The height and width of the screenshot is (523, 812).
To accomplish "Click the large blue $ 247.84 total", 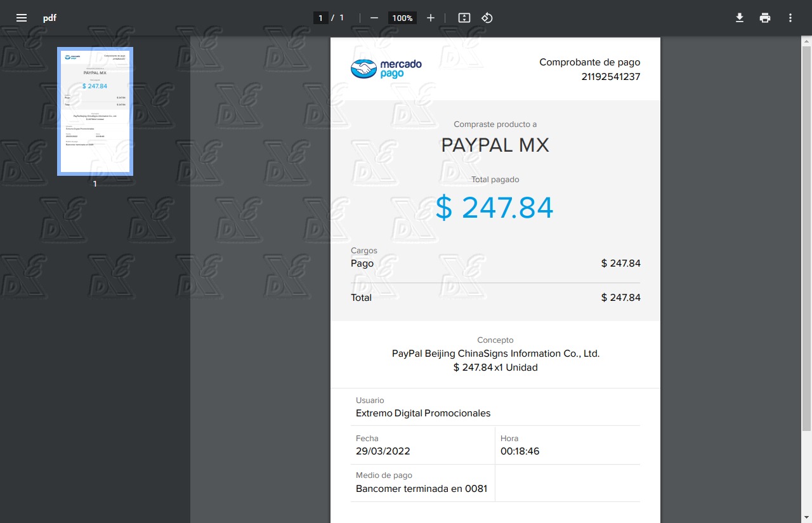I will pos(495,208).
